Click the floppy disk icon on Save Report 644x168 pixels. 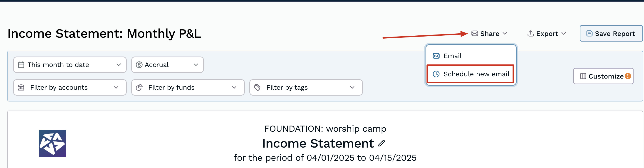pos(589,34)
